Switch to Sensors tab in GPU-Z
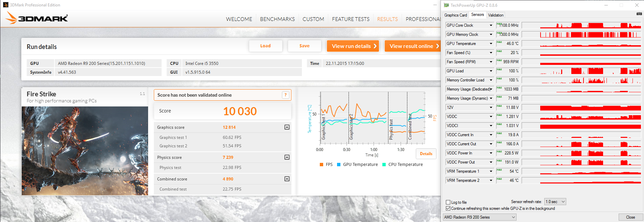This screenshot has height=222, width=644. [477, 15]
